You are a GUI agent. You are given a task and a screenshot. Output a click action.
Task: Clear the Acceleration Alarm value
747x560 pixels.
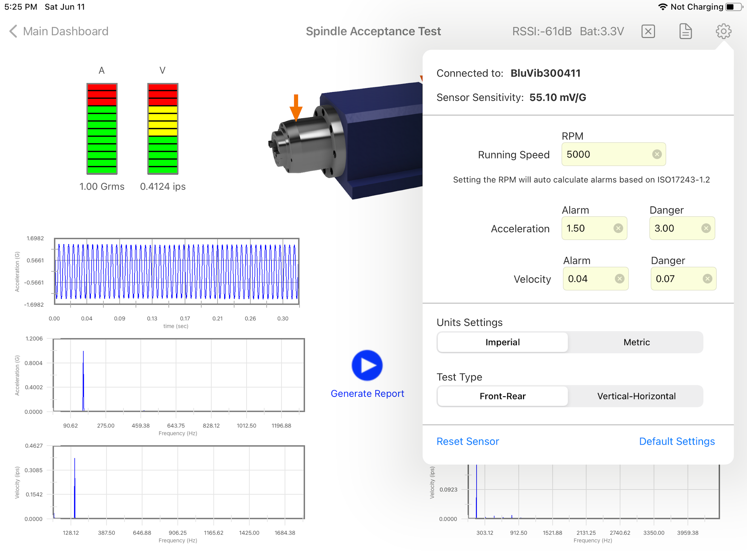click(618, 228)
